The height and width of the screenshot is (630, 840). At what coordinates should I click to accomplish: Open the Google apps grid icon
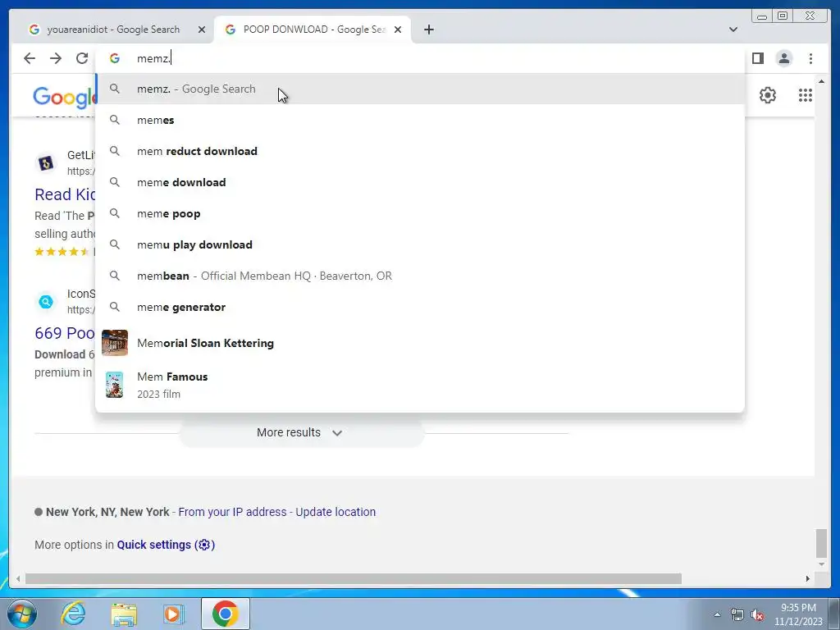(806, 95)
